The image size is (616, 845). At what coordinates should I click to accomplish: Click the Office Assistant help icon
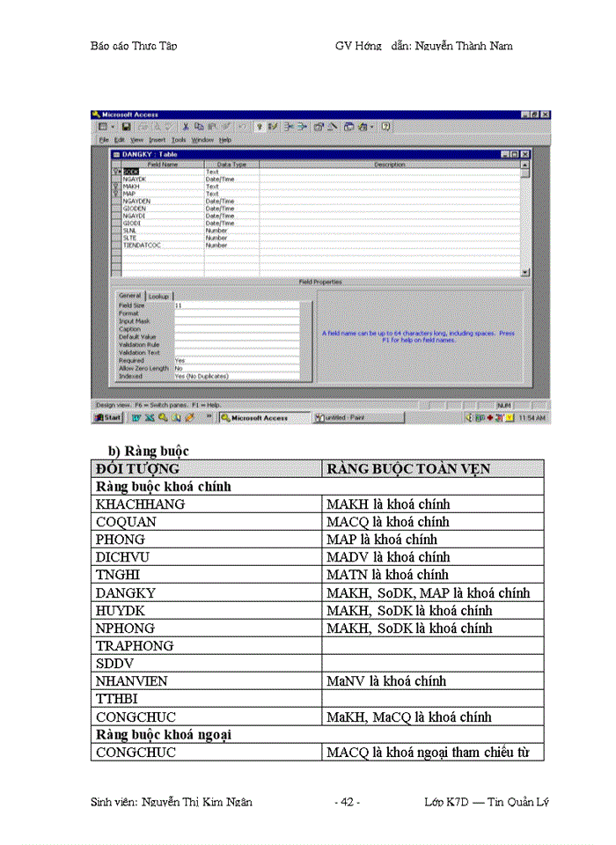click(385, 127)
